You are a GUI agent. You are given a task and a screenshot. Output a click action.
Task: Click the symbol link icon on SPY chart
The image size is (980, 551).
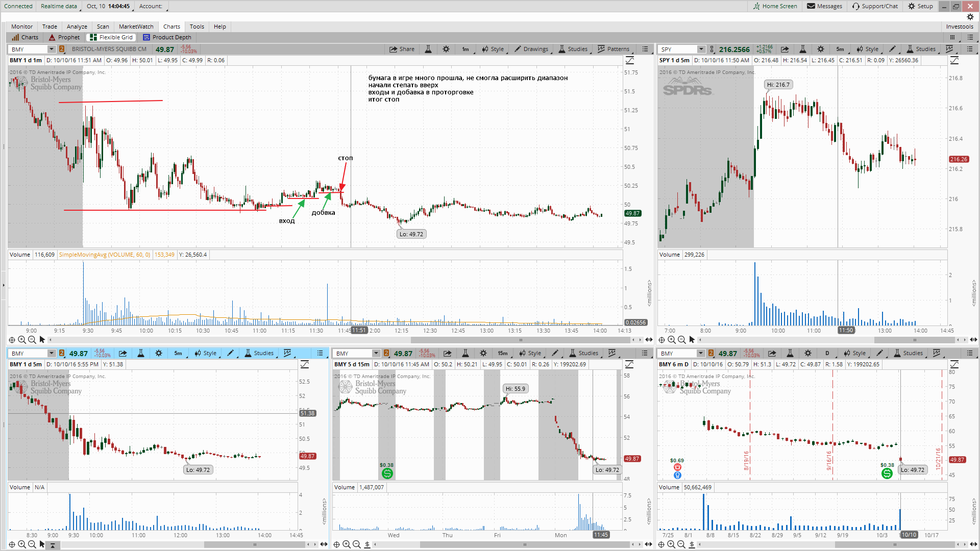[712, 49]
